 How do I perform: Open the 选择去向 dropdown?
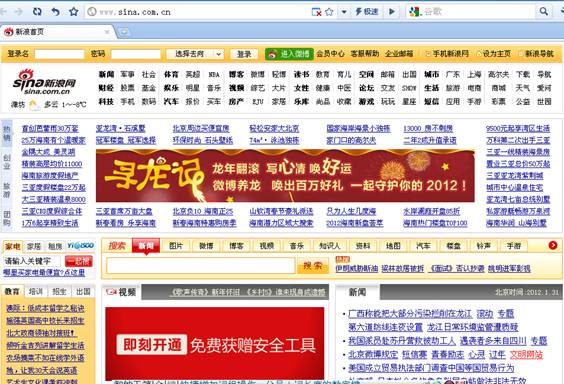click(195, 54)
